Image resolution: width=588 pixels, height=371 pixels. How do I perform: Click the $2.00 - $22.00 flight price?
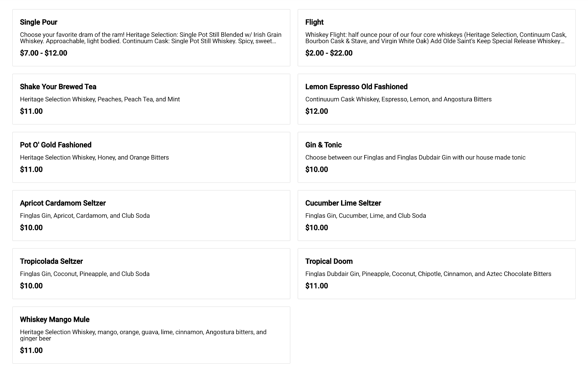329,53
